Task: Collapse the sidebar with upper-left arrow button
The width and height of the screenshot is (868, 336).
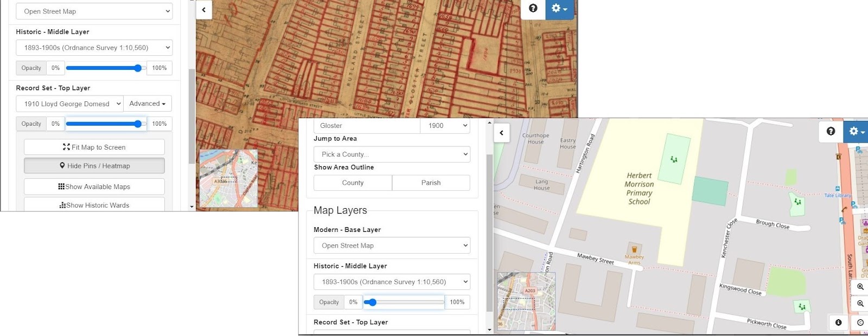Action: click(x=204, y=10)
